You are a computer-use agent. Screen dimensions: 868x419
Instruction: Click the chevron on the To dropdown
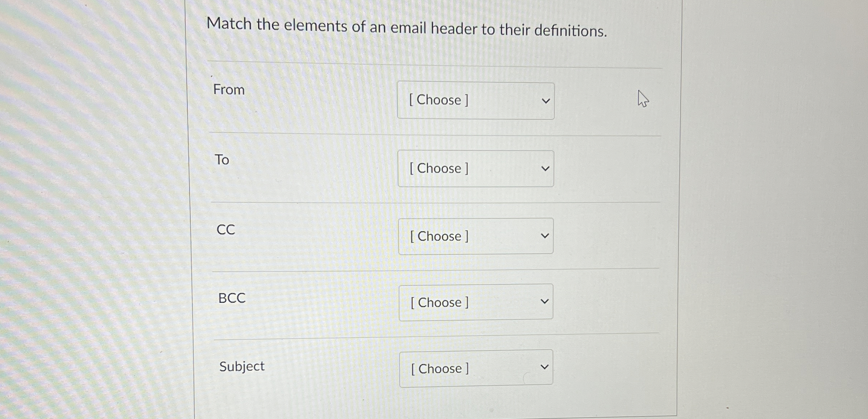[546, 168]
